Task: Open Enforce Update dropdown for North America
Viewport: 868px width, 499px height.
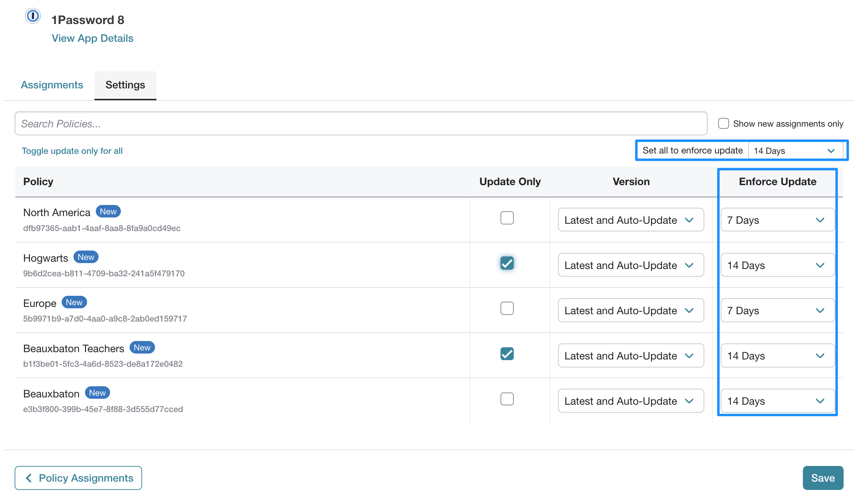Action: [777, 220]
